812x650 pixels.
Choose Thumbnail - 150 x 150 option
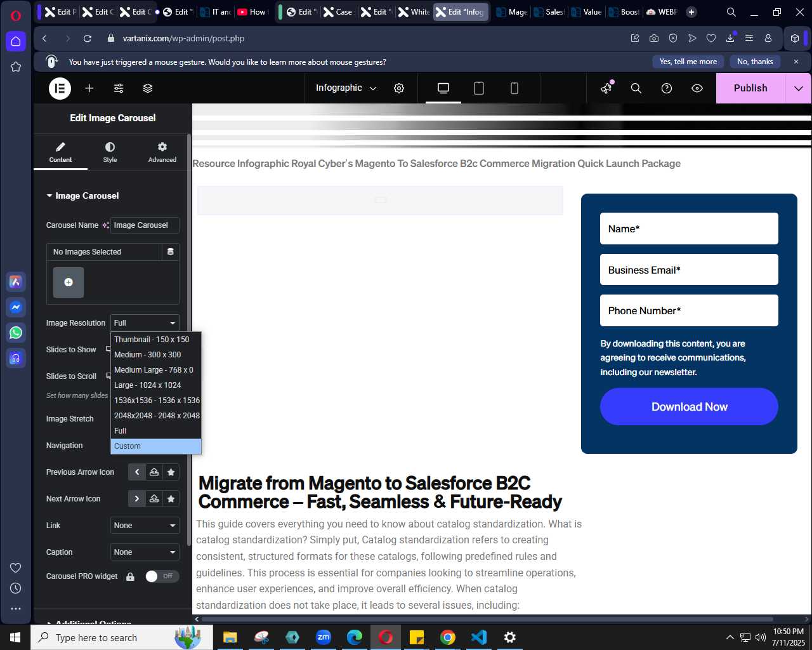[x=156, y=340]
